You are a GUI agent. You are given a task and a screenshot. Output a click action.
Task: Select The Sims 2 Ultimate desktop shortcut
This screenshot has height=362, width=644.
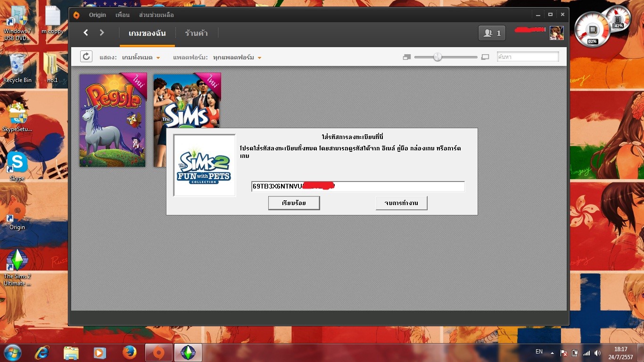tap(17, 268)
